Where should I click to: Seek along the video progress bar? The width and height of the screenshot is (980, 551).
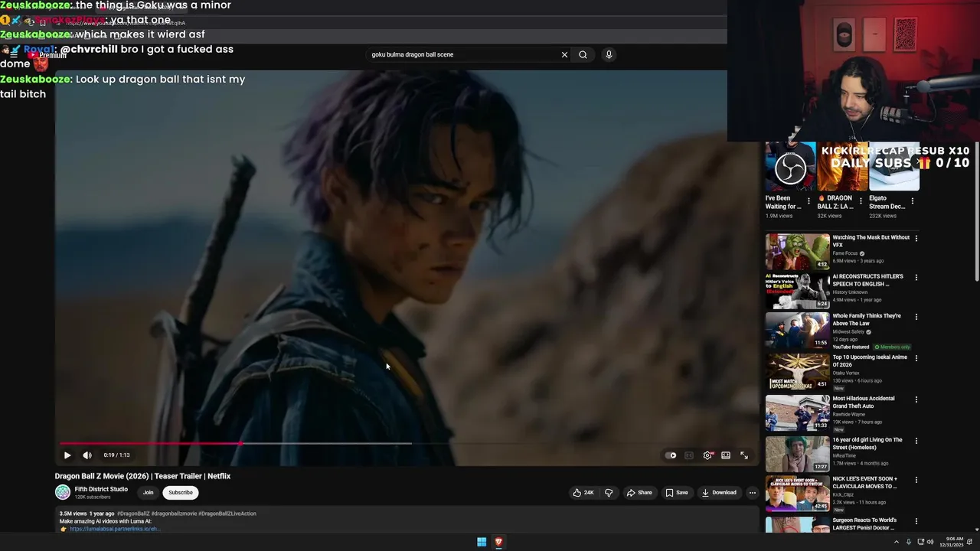click(x=406, y=443)
